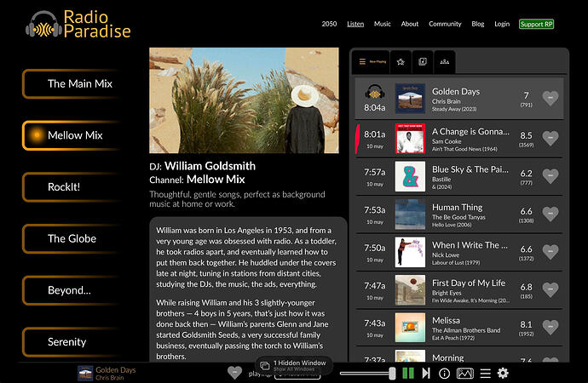Pause playback with green pause button

408,374
